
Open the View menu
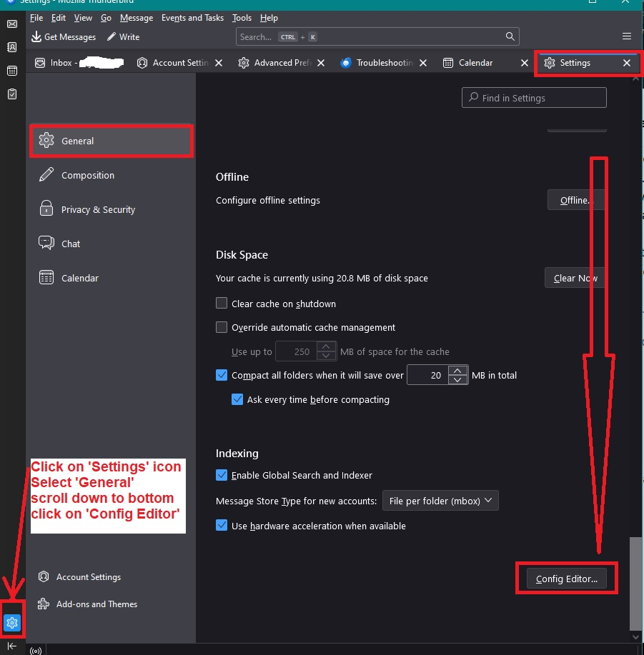pos(83,18)
